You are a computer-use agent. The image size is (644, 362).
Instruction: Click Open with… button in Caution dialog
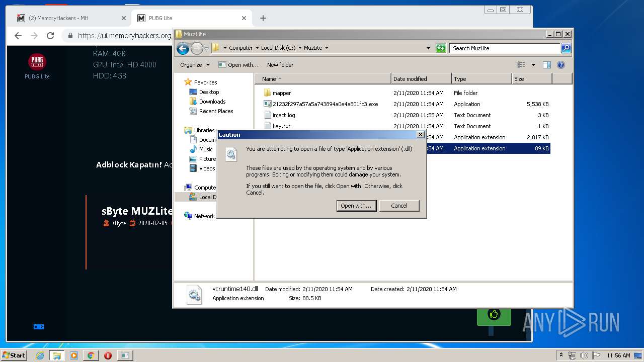click(x=356, y=206)
